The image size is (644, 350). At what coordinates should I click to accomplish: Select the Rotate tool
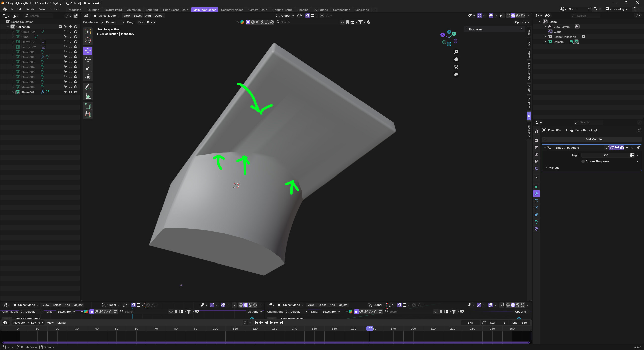(x=88, y=59)
